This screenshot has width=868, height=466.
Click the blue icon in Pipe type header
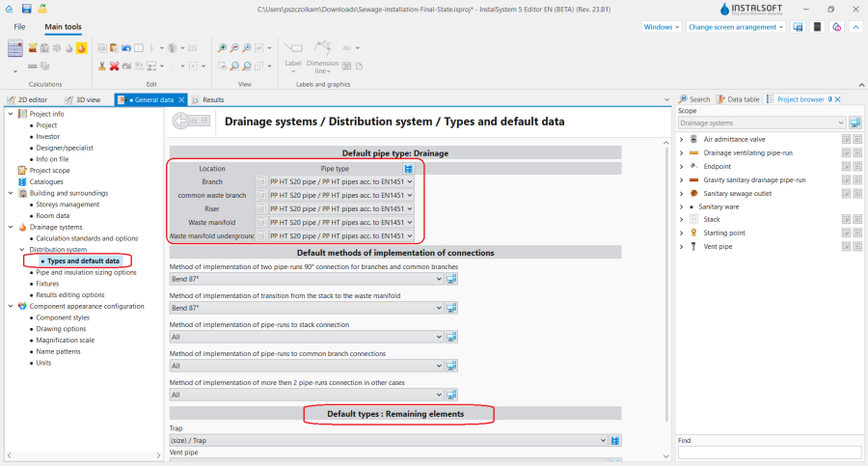409,169
